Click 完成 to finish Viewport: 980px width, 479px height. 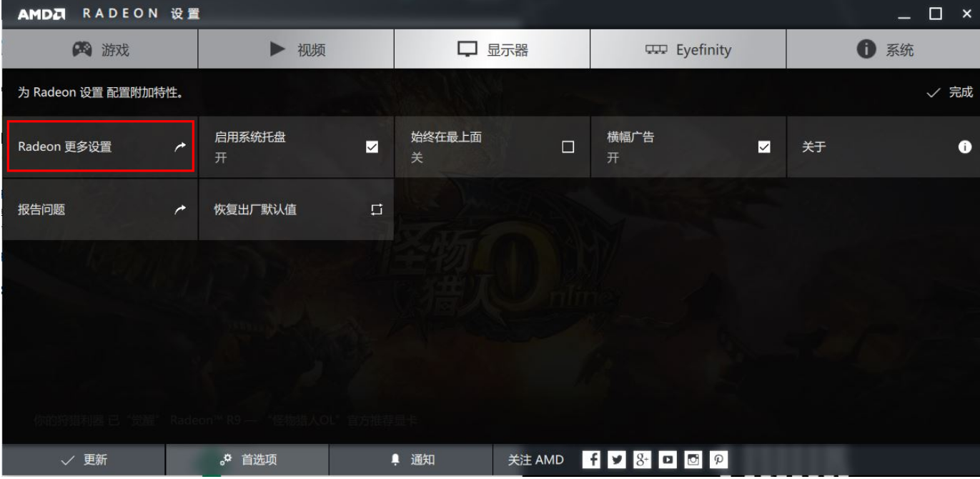(x=951, y=92)
